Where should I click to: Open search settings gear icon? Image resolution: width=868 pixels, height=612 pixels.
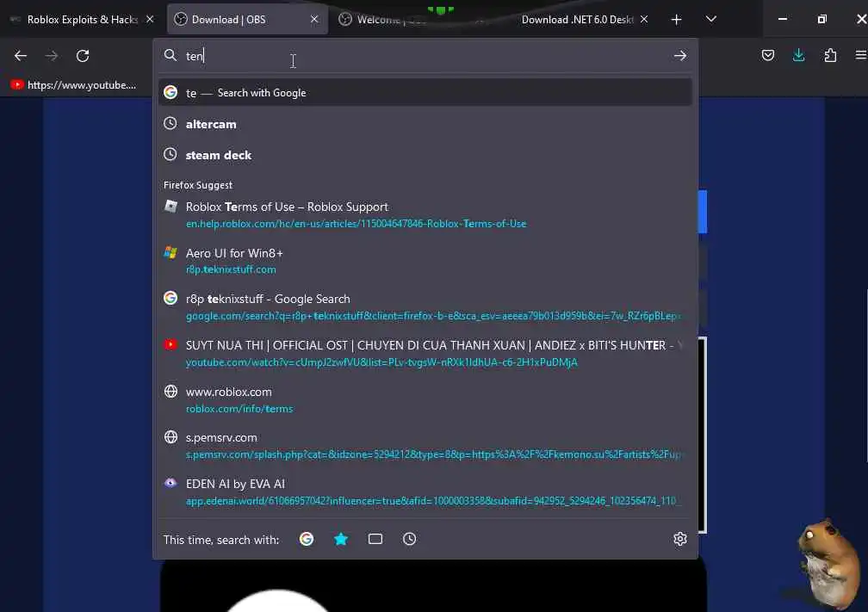tap(679, 539)
